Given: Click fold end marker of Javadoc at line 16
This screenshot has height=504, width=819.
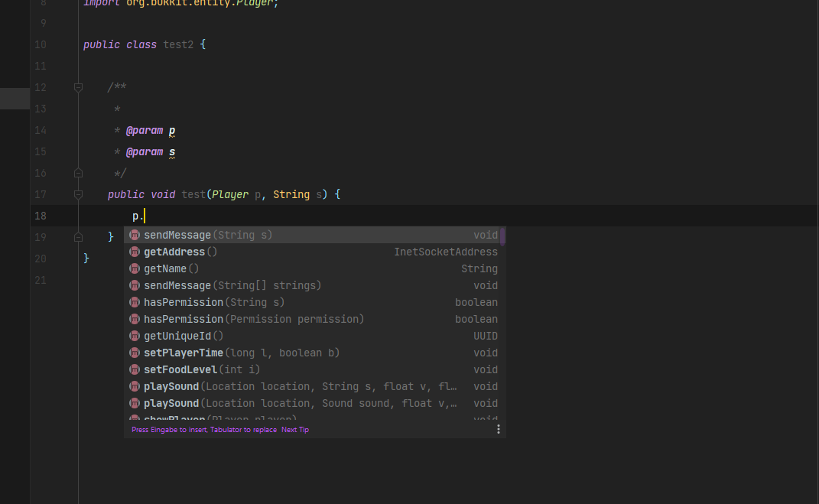Looking at the screenshot, I should point(78,174).
